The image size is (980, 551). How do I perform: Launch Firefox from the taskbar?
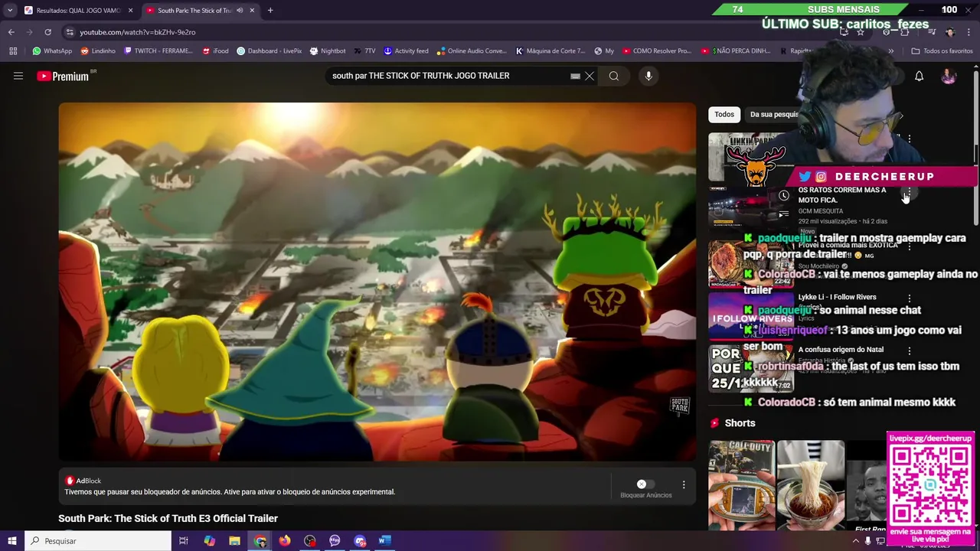pyautogui.click(x=285, y=541)
